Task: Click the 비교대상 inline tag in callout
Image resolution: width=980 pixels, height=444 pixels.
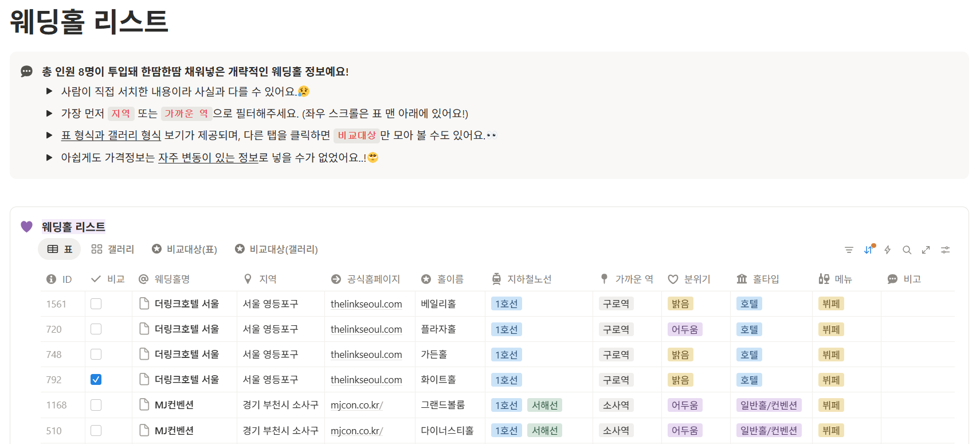Action: (x=356, y=135)
